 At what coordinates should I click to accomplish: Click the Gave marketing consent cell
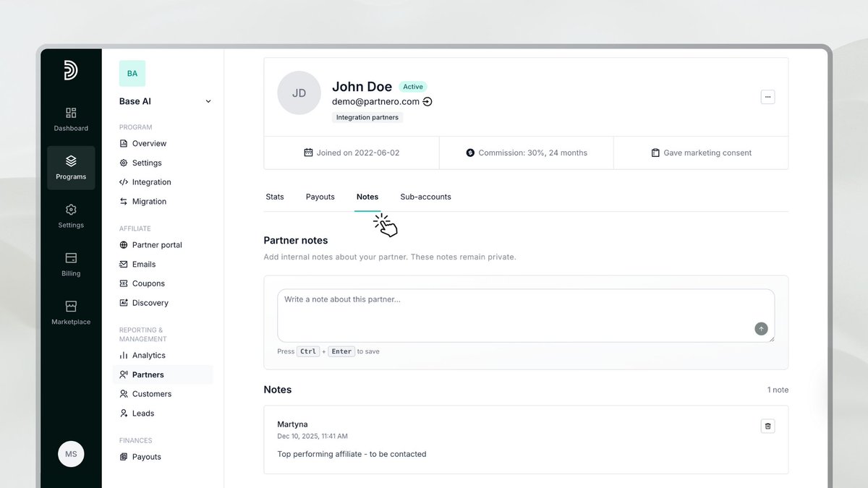tap(701, 153)
